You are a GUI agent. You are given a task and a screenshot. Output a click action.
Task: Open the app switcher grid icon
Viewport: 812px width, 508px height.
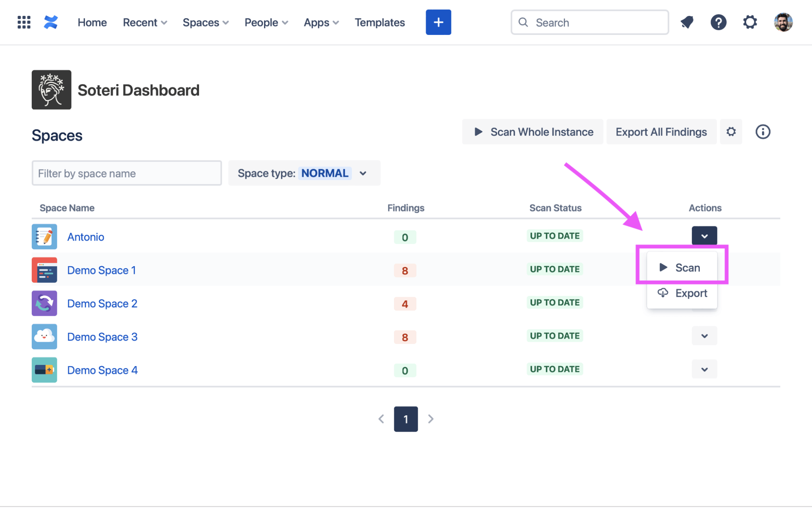[24, 22]
